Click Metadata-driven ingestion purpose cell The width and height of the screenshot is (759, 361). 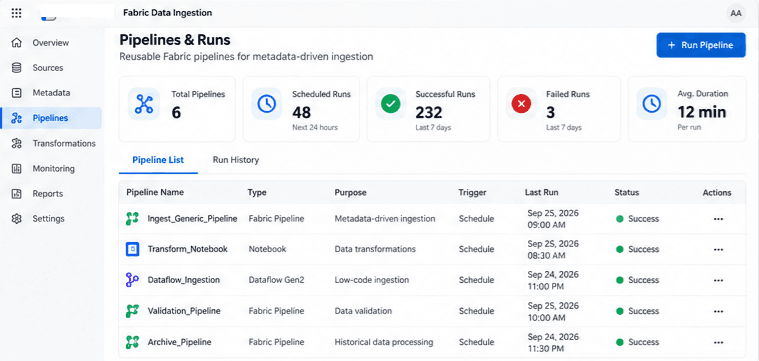[x=385, y=219]
